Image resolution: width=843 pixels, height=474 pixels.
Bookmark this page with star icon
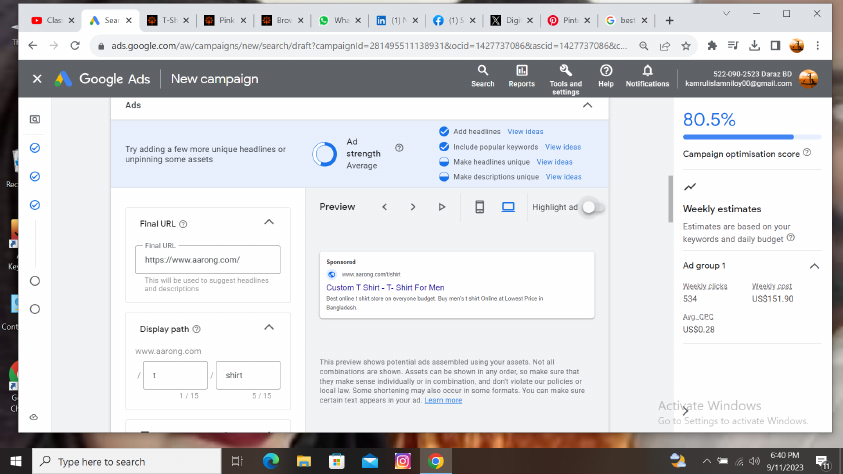tap(686, 46)
